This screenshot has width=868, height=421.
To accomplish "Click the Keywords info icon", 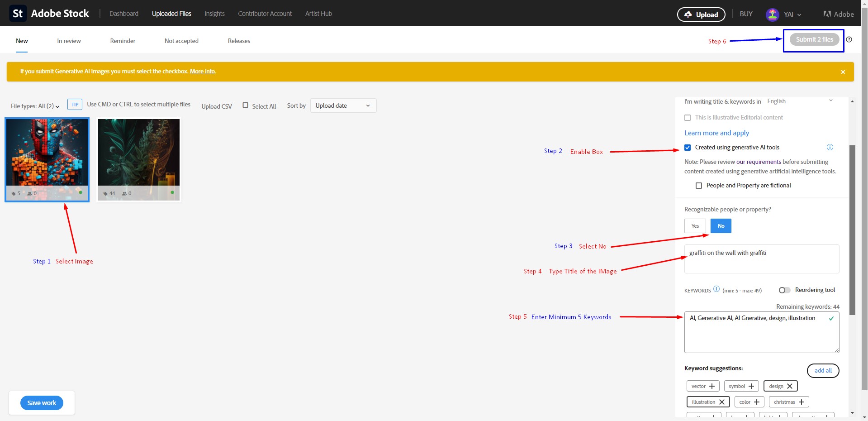I will tap(716, 289).
